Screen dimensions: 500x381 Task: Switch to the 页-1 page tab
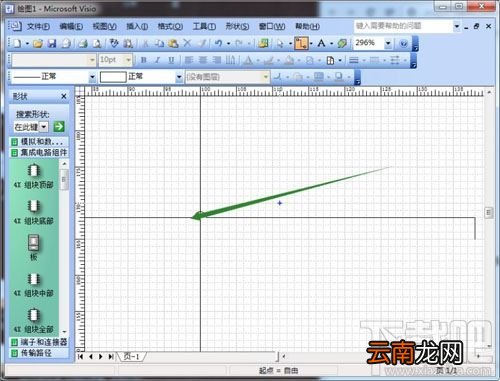click(x=131, y=356)
